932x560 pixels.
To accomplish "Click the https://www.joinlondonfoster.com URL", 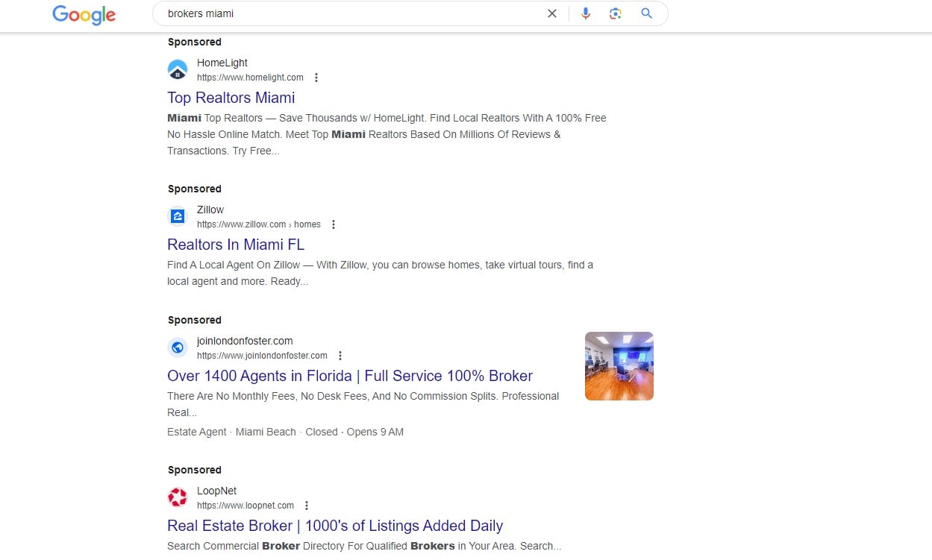I will click(x=262, y=356).
